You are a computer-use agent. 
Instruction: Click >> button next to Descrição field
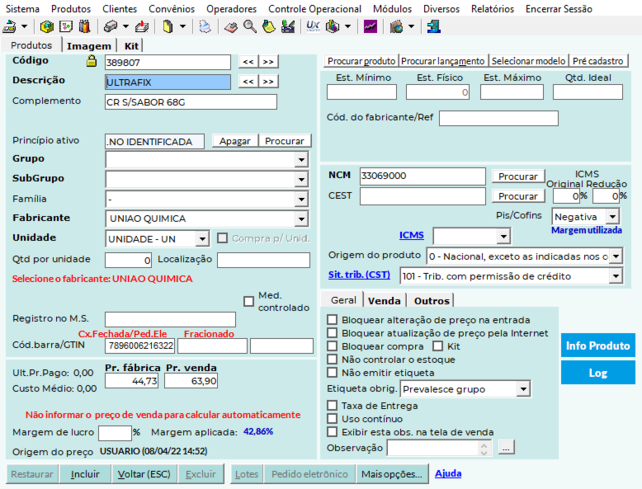[268, 82]
